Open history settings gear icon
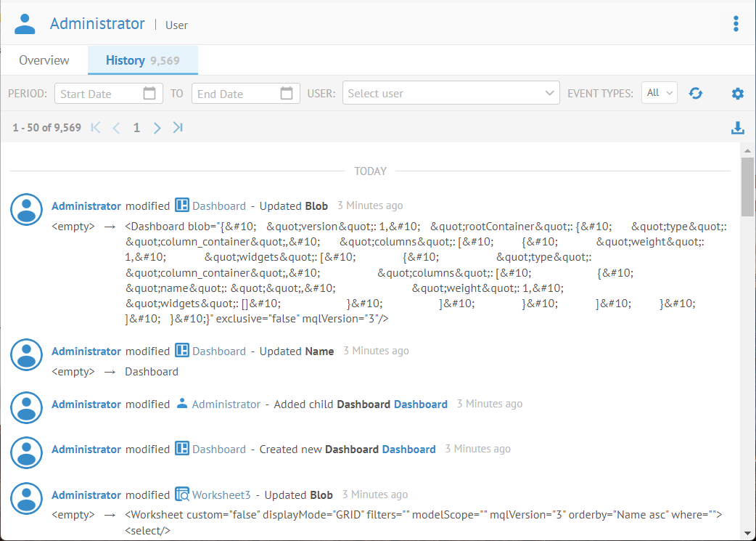The image size is (756, 541). (x=738, y=93)
